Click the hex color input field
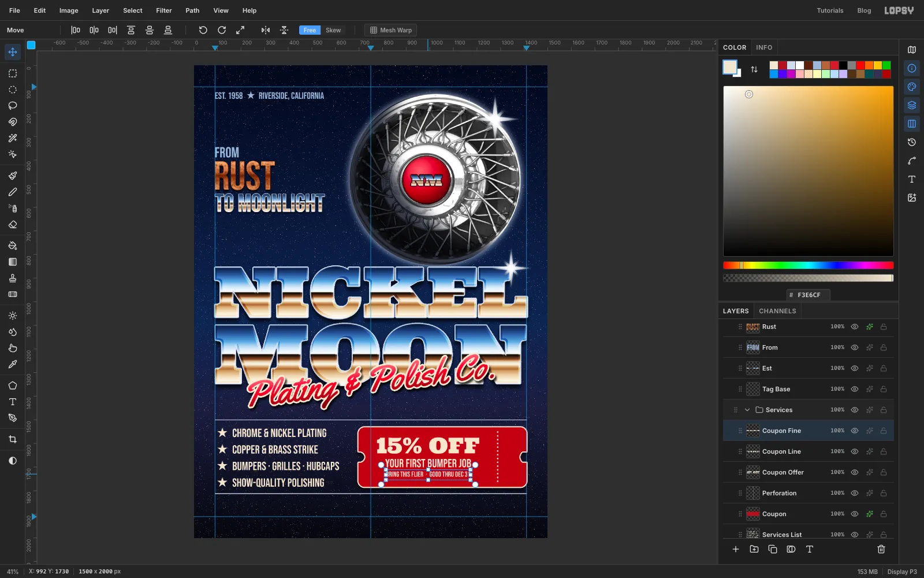This screenshot has height=578, width=924. pos(808,295)
